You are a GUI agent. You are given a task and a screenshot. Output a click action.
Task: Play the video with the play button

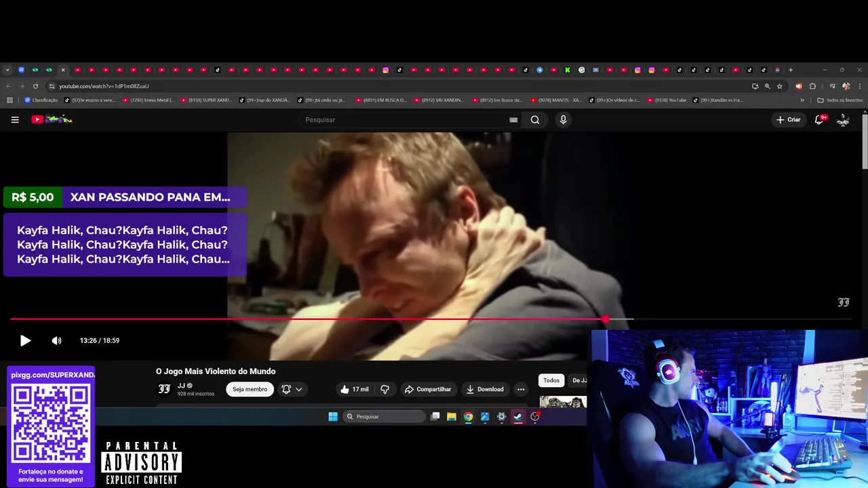click(25, 340)
